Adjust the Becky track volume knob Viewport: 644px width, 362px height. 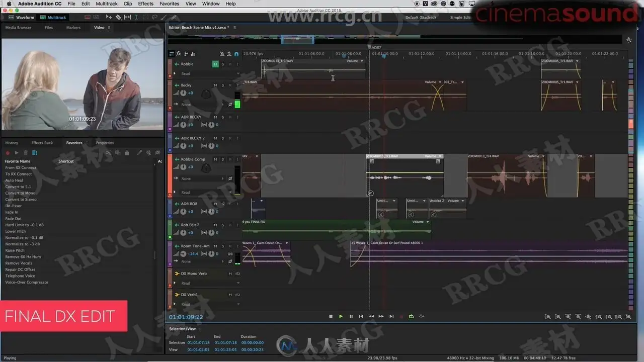point(183,93)
